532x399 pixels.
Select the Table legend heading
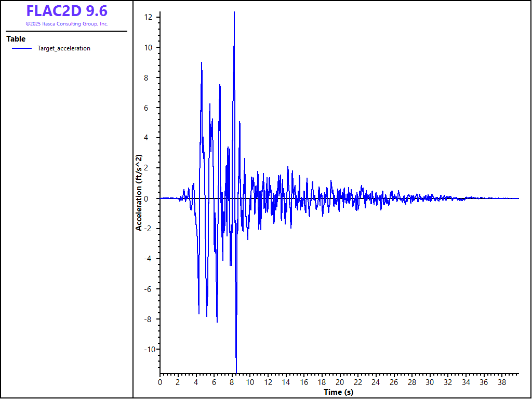(16, 39)
